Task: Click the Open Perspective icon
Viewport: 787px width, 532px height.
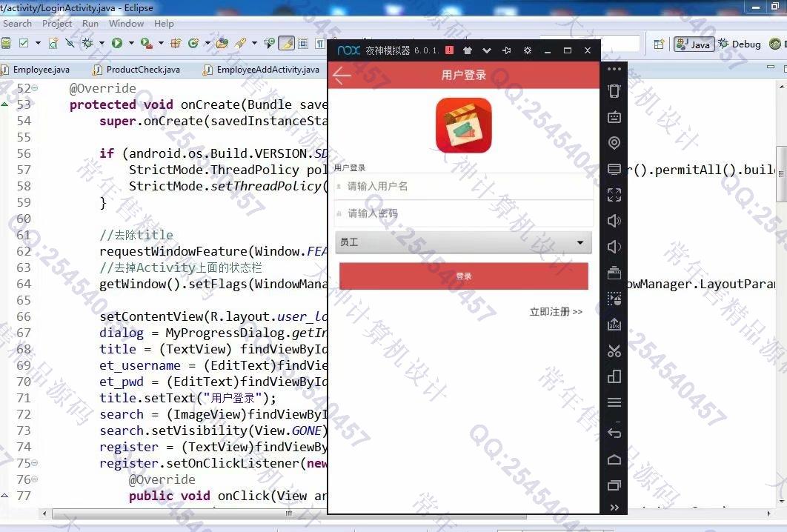Action: 659,44
